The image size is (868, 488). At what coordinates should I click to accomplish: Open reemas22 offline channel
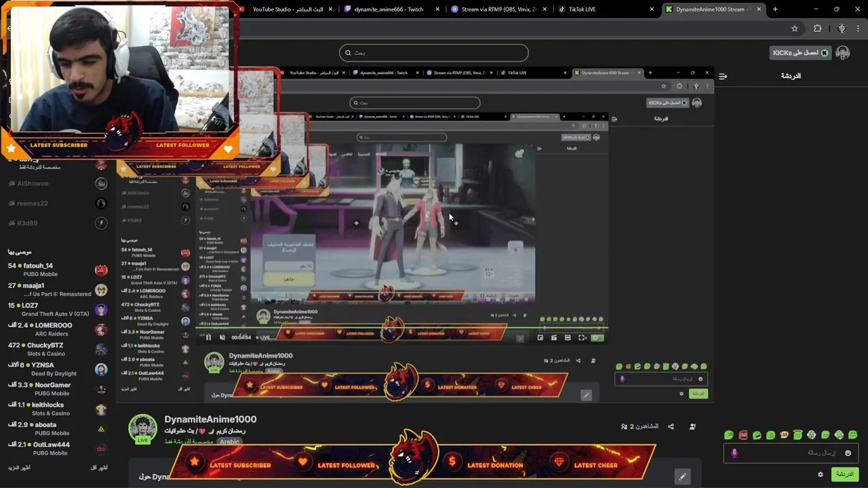point(58,203)
